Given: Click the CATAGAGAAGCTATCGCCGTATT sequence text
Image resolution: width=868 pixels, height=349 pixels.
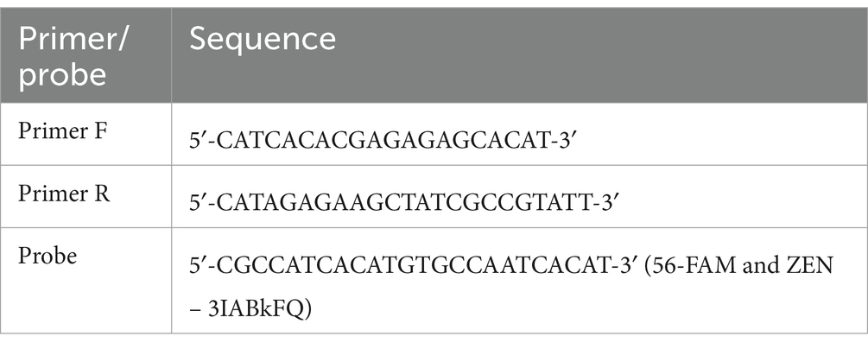Looking at the screenshot, I should click(x=406, y=203).
